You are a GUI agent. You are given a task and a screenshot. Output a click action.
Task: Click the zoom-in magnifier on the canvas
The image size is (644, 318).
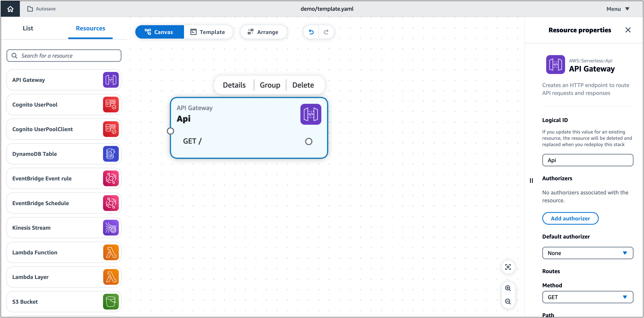tap(508, 288)
